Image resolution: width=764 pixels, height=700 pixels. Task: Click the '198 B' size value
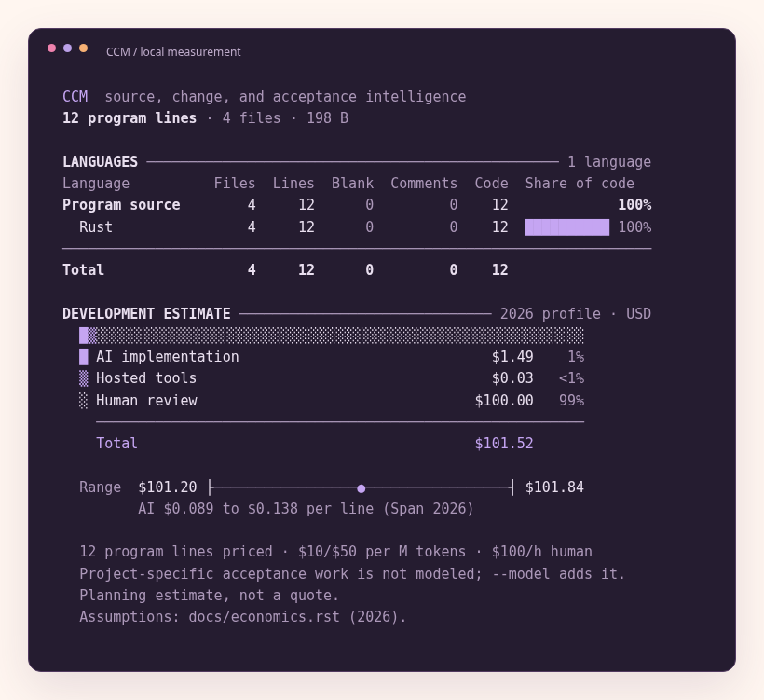tap(327, 118)
